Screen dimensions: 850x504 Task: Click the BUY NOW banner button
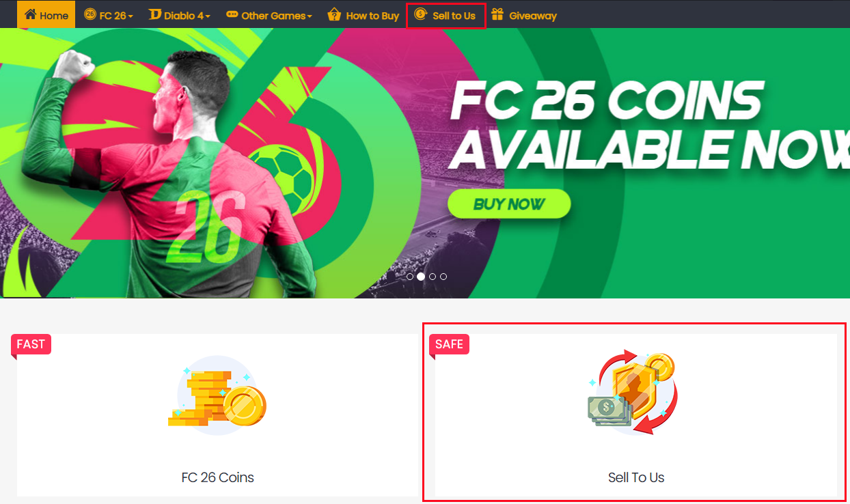point(509,204)
